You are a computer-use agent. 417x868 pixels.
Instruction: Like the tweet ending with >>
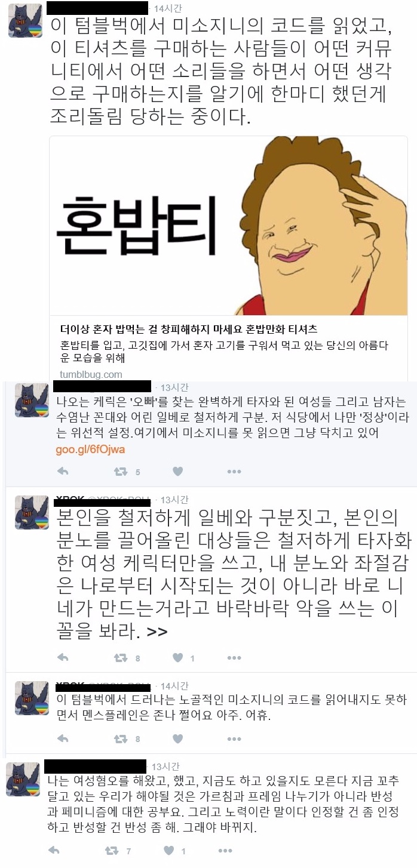click(177, 658)
